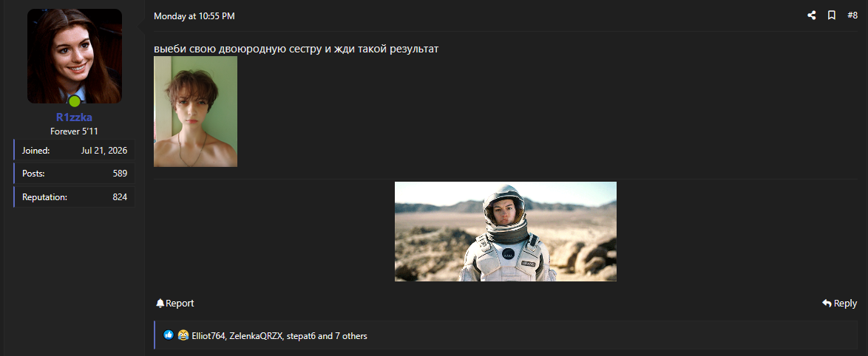Report this post

coord(175,303)
